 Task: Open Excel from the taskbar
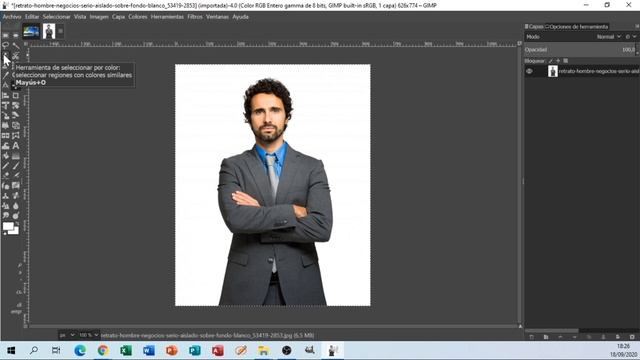tap(126, 350)
